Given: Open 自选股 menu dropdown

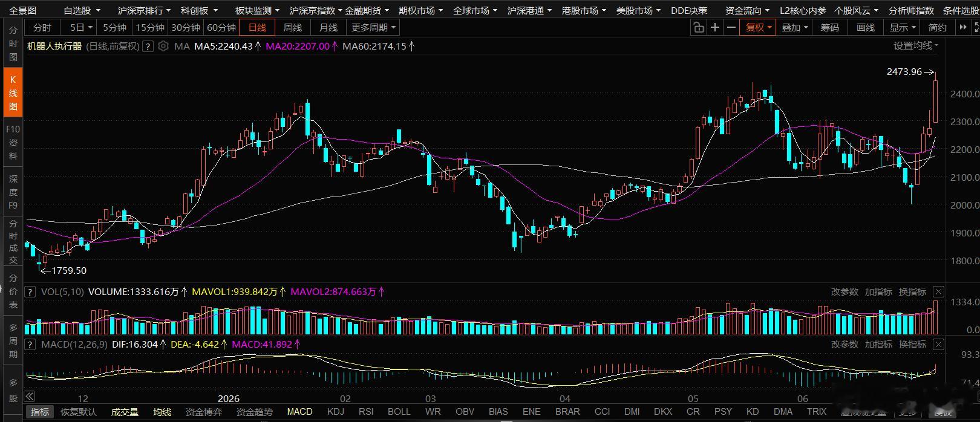Looking at the screenshot, I should tap(82, 10).
